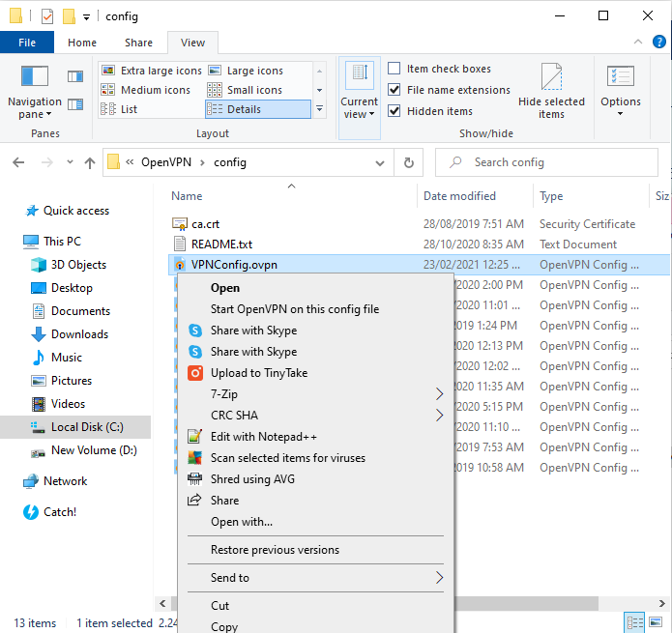The height and width of the screenshot is (633, 672).
Task: Switch to large icons view in status bar
Action: click(656, 622)
